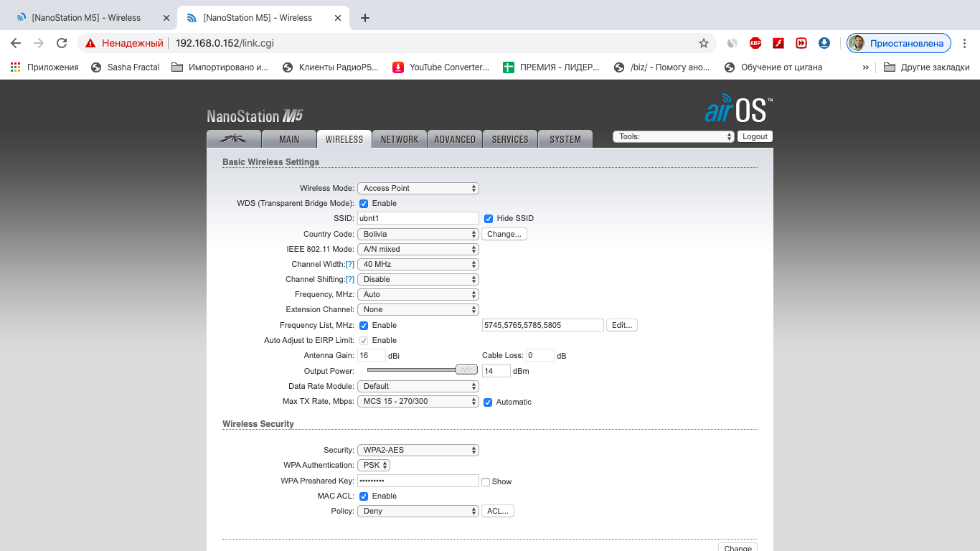980x551 pixels.
Task: Click the Antenna Gain input field
Action: coord(372,356)
